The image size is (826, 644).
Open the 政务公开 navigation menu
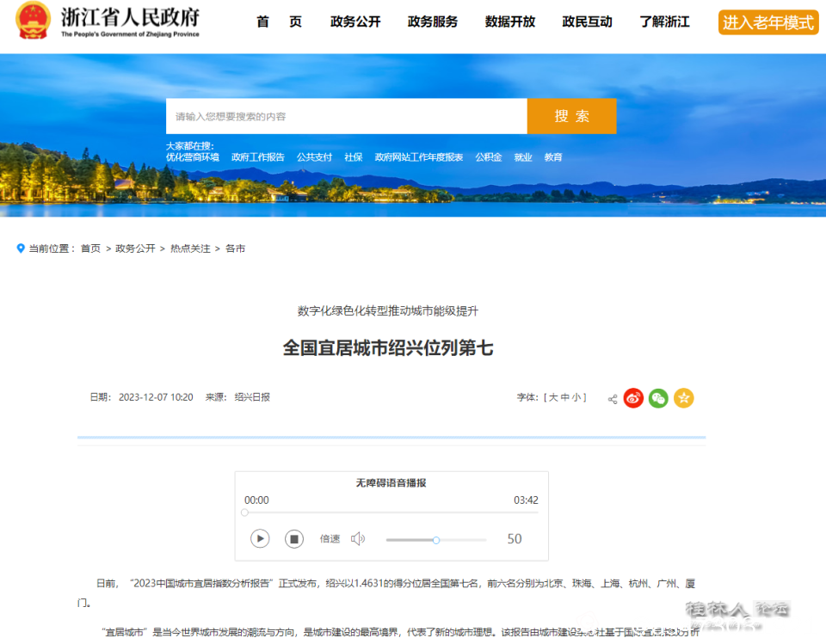(354, 22)
